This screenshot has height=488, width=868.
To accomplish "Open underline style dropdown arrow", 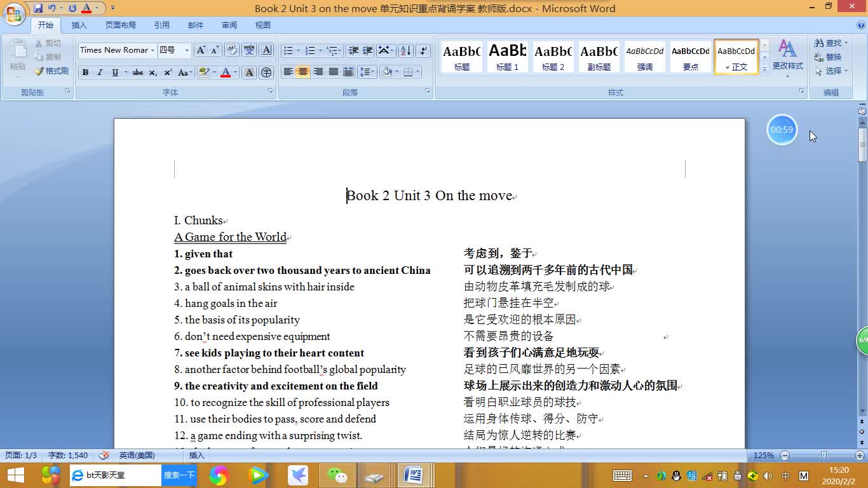I will click(126, 72).
